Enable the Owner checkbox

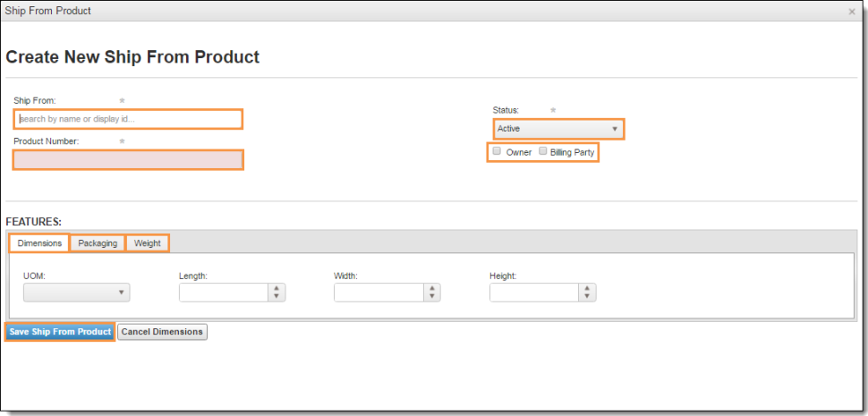[x=498, y=151]
